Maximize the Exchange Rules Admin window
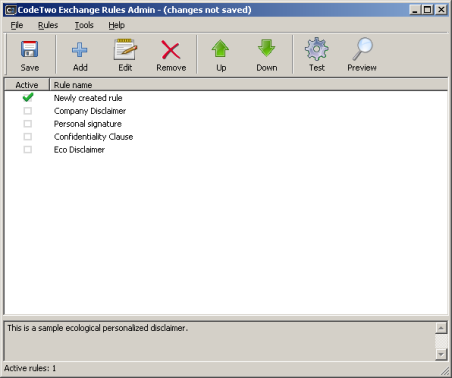 point(428,10)
